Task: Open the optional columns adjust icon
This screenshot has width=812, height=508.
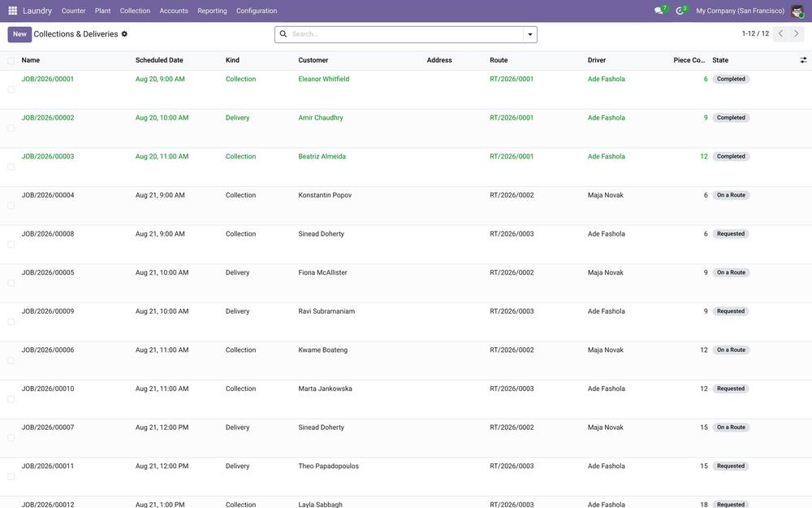Action: tap(803, 60)
